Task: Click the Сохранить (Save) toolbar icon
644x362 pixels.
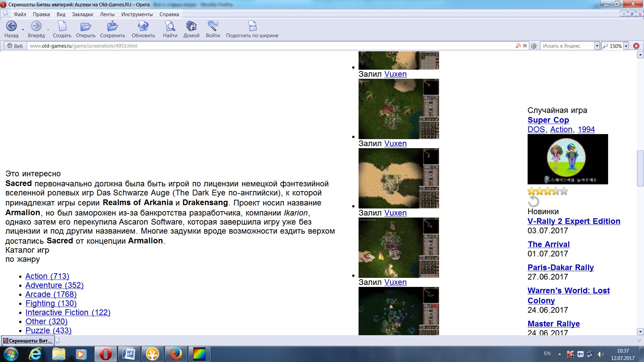Action: point(112,26)
